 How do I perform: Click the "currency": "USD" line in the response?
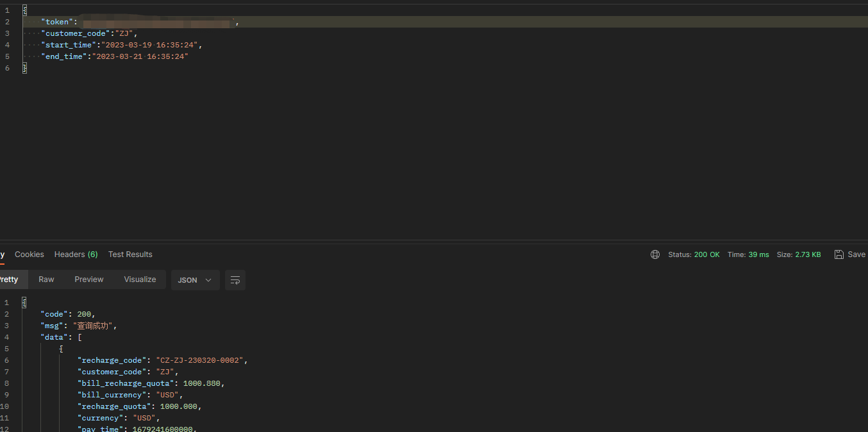119,418
